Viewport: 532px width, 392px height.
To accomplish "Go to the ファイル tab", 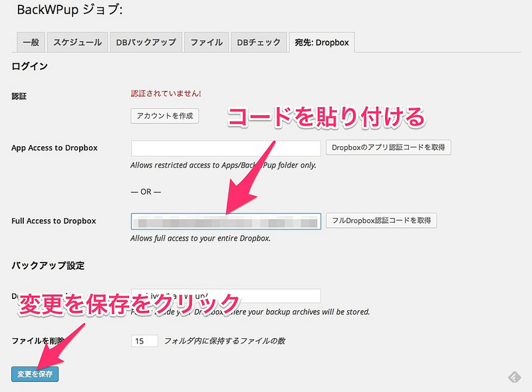I will (207, 43).
